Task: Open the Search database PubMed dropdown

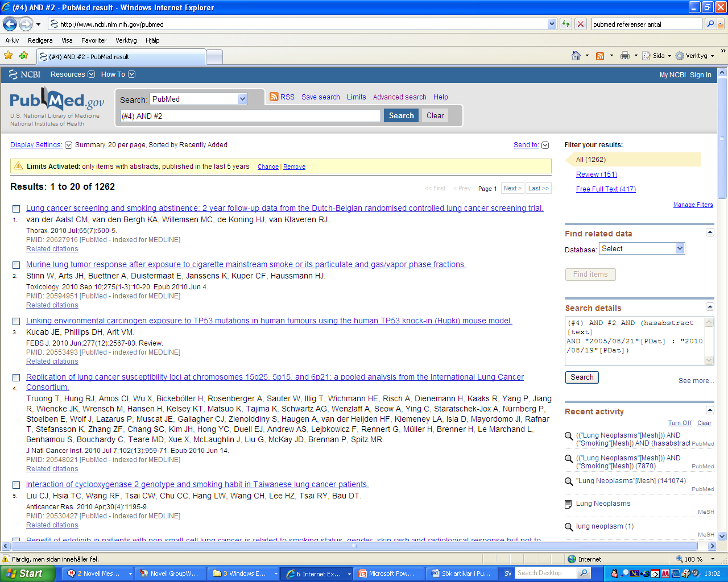Action: point(242,99)
